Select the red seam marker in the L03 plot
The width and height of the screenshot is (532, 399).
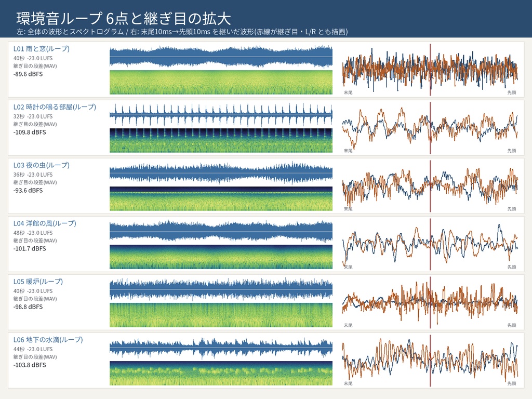coord(430,186)
